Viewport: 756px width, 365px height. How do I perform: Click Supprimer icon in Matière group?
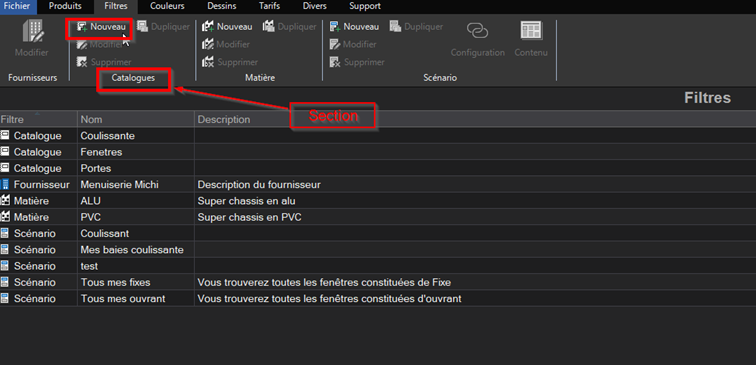click(x=208, y=62)
